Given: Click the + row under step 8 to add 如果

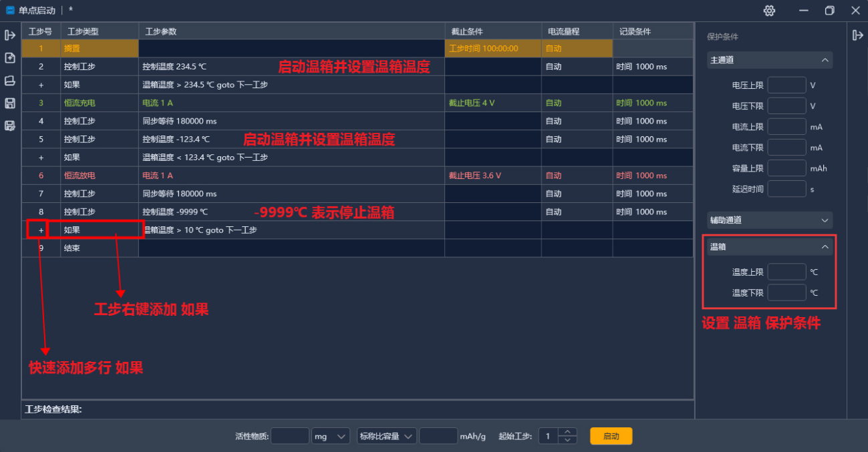Looking at the screenshot, I should click(41, 230).
